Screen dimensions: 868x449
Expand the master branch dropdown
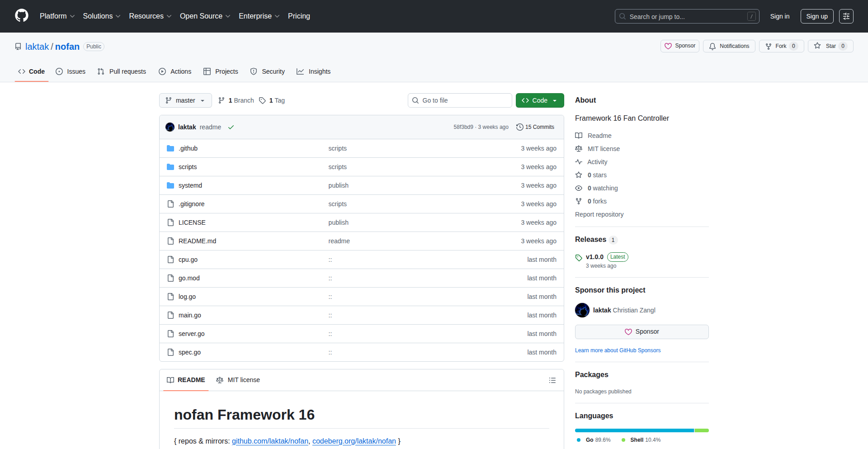point(185,100)
